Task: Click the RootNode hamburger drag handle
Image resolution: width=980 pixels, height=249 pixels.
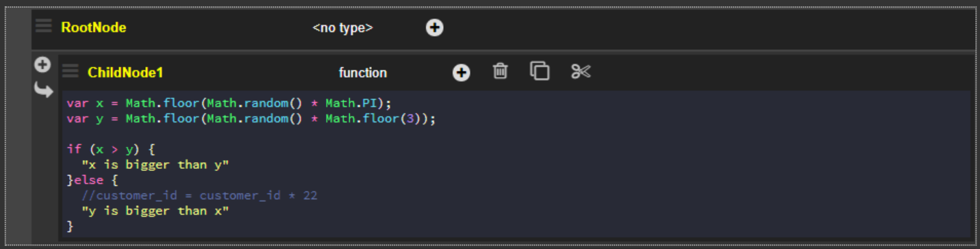Action: [44, 26]
